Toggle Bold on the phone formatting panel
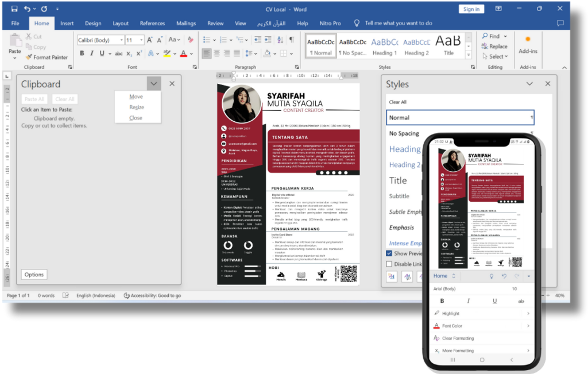Screen dimensions: 588x377 pyautogui.click(x=442, y=301)
